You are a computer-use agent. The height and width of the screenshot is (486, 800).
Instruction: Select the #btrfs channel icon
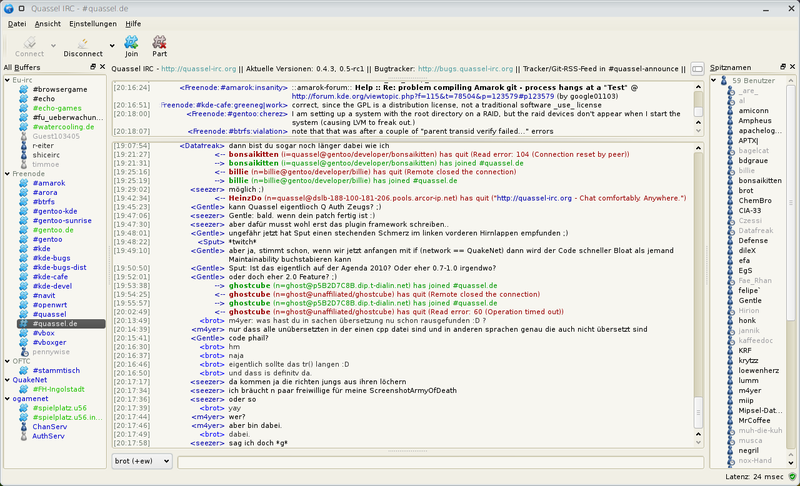click(x=23, y=202)
